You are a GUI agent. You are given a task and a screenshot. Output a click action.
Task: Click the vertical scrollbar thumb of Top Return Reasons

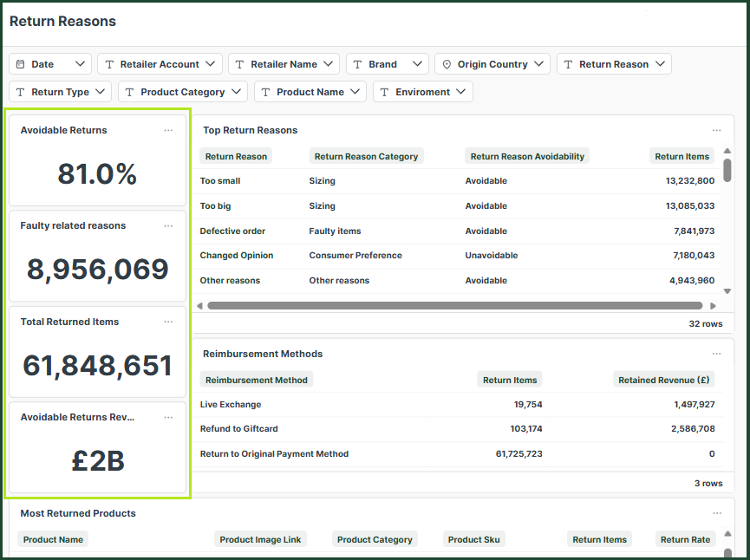click(727, 170)
